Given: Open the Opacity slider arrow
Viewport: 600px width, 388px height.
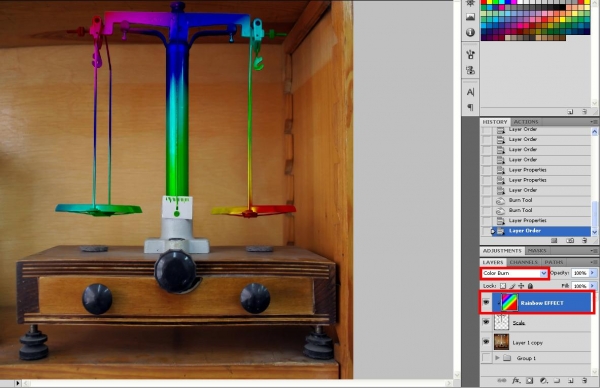Looking at the screenshot, I should coord(592,273).
